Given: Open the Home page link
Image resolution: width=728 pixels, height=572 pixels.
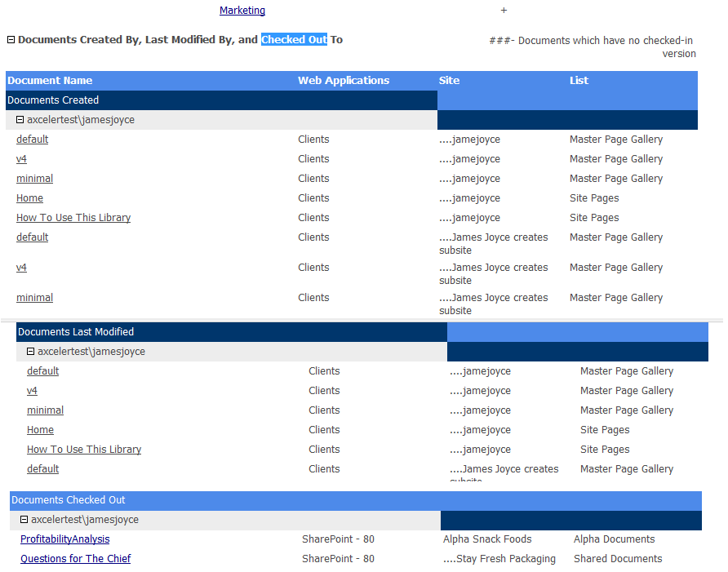Looking at the screenshot, I should point(29,197).
